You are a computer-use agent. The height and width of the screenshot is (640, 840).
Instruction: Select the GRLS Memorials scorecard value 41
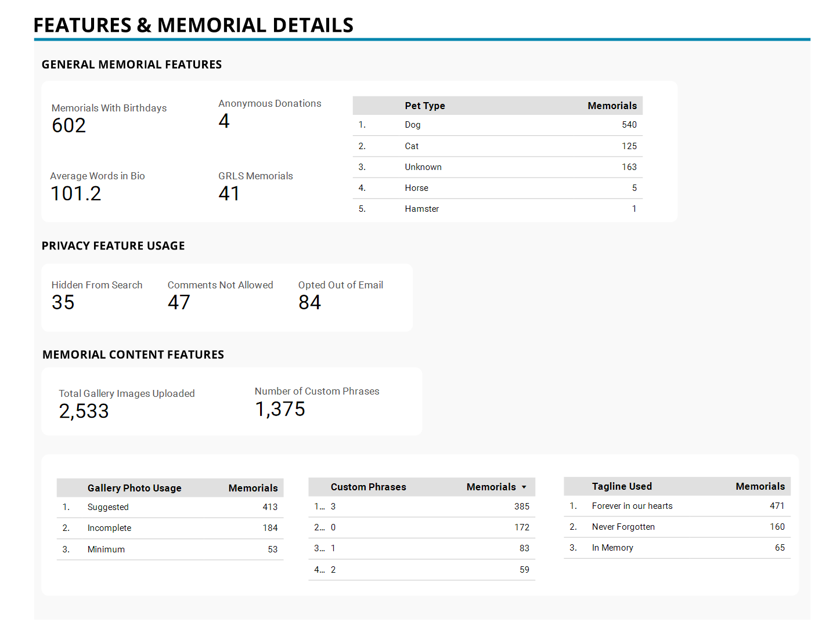(229, 193)
